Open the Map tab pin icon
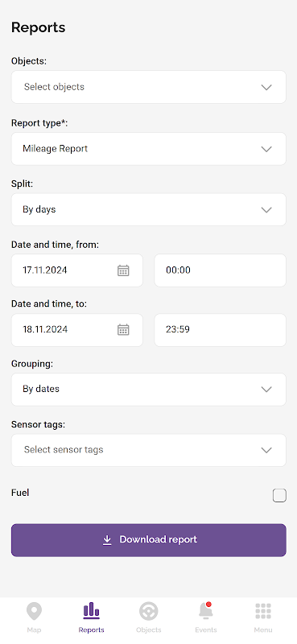 click(34, 611)
